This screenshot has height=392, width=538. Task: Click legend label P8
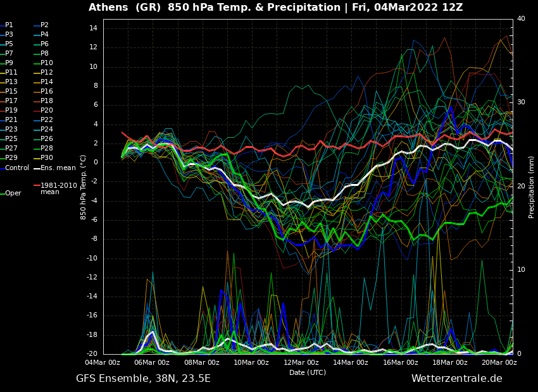44,54
